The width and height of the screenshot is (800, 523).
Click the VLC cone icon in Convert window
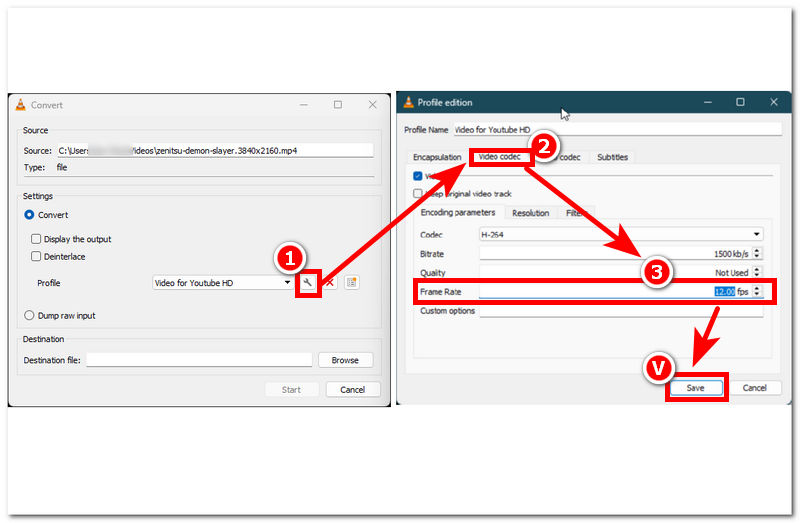20,105
